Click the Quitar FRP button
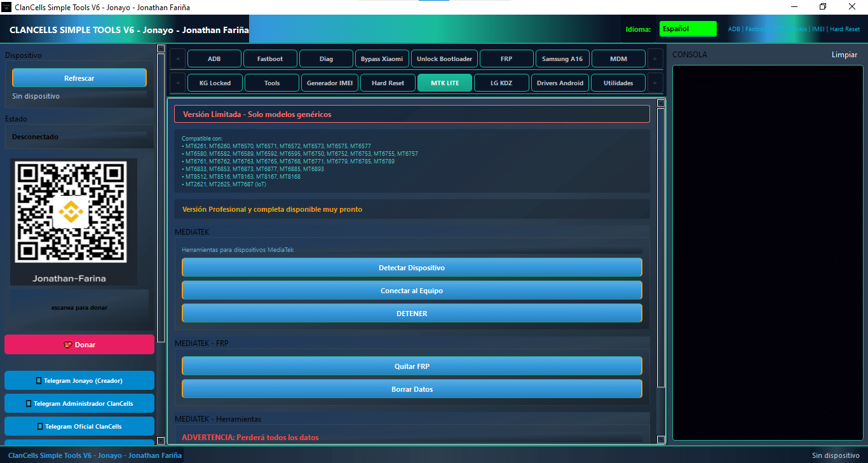The image size is (868, 463). tap(412, 366)
